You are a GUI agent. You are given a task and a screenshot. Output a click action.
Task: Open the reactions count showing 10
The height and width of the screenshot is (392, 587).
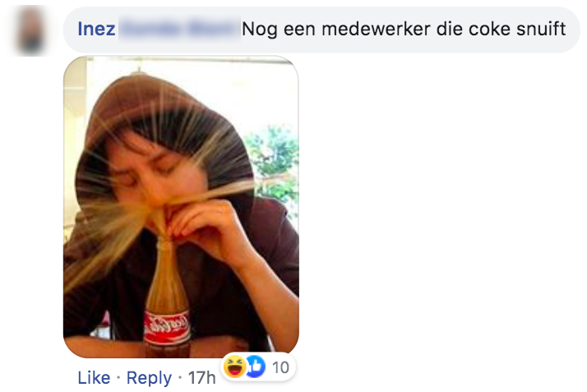point(280,367)
